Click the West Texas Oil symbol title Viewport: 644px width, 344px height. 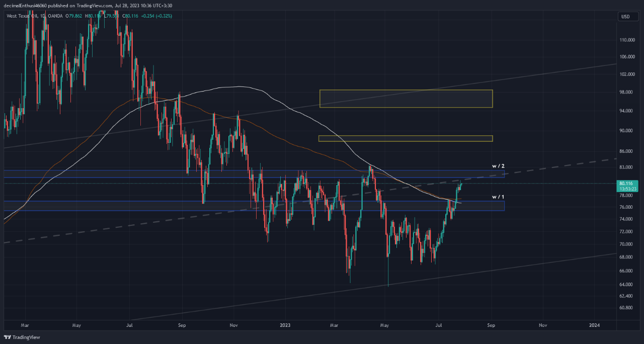(25, 16)
